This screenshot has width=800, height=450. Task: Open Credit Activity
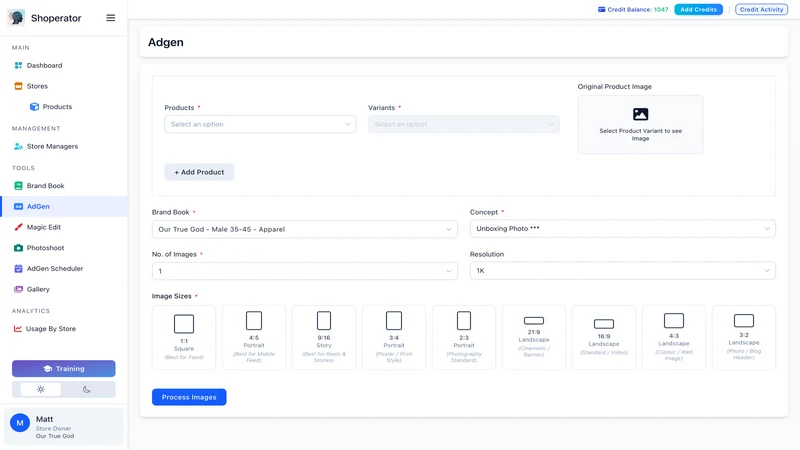coord(761,9)
